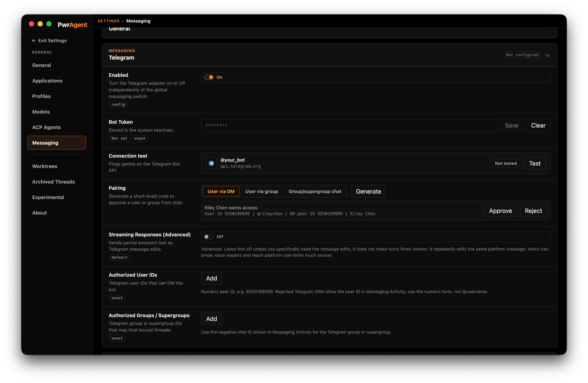The image size is (588, 383).
Task: Click Exit Settings link
Action: (x=49, y=40)
